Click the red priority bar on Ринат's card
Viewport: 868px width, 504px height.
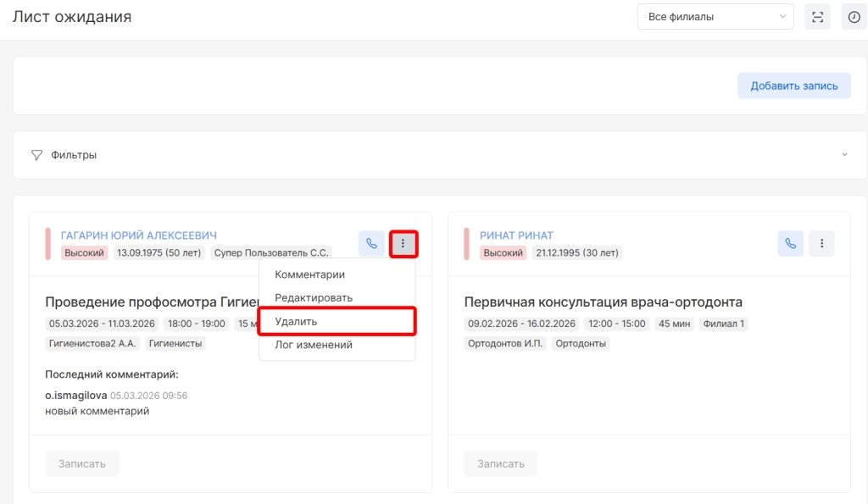[x=466, y=244]
